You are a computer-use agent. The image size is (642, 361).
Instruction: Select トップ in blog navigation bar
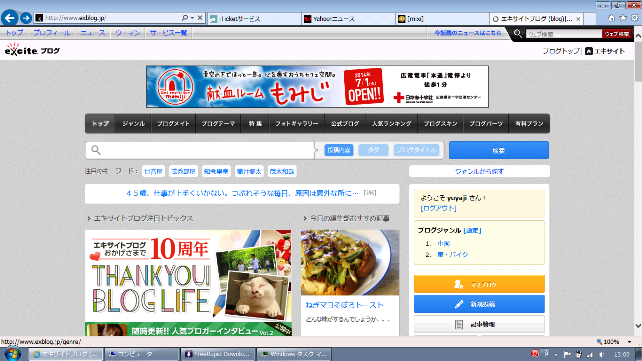tap(100, 124)
